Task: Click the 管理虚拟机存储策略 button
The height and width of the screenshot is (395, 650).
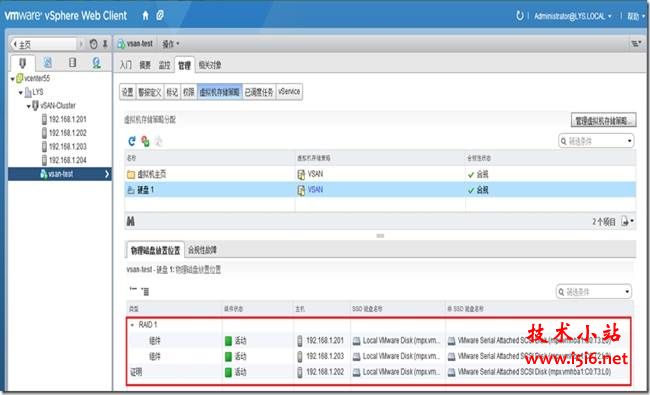Action: 603,121
